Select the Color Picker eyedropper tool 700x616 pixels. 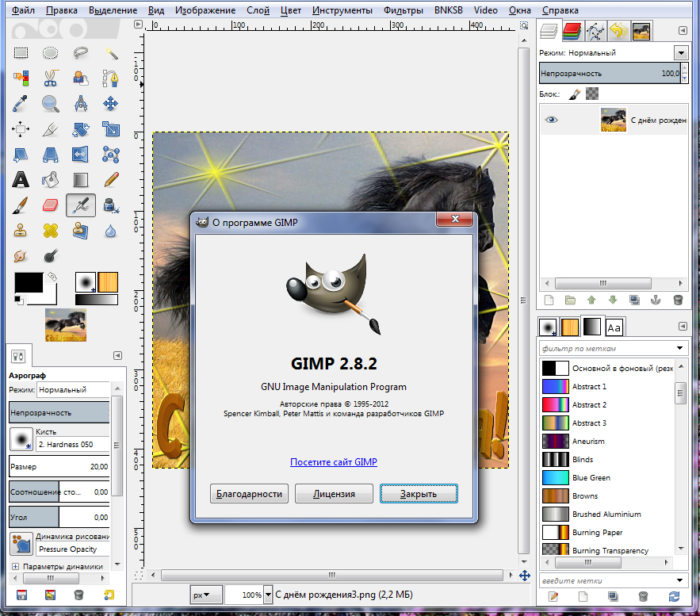pos(21,104)
